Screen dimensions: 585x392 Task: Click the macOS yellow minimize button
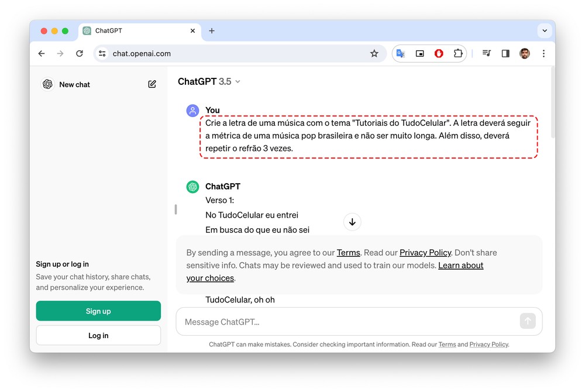click(54, 31)
